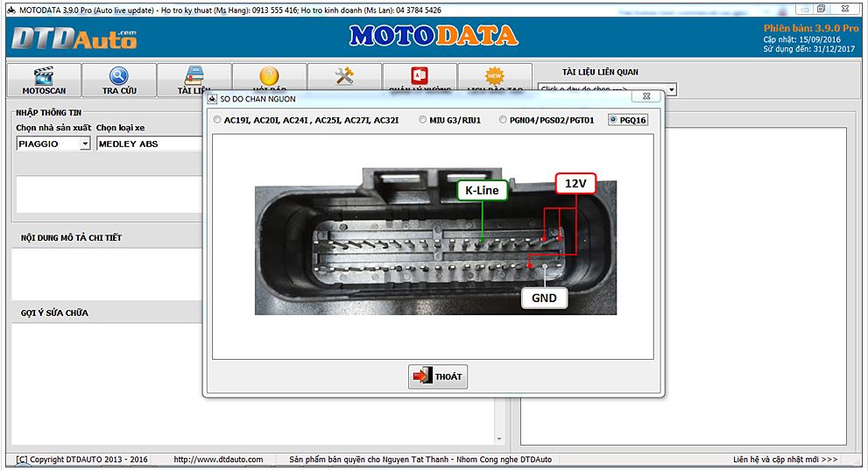Click the http://www.dtdauto.com link
The image size is (868, 471).
pos(218,460)
